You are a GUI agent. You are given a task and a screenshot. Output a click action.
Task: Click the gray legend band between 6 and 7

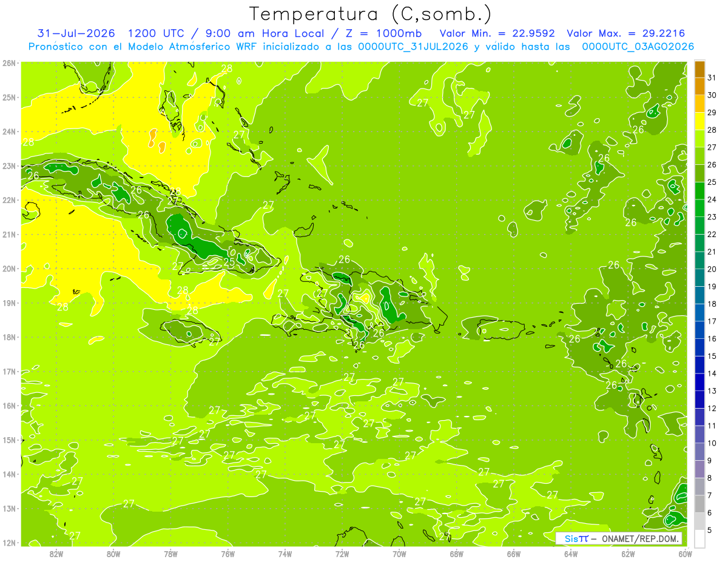coord(699,504)
